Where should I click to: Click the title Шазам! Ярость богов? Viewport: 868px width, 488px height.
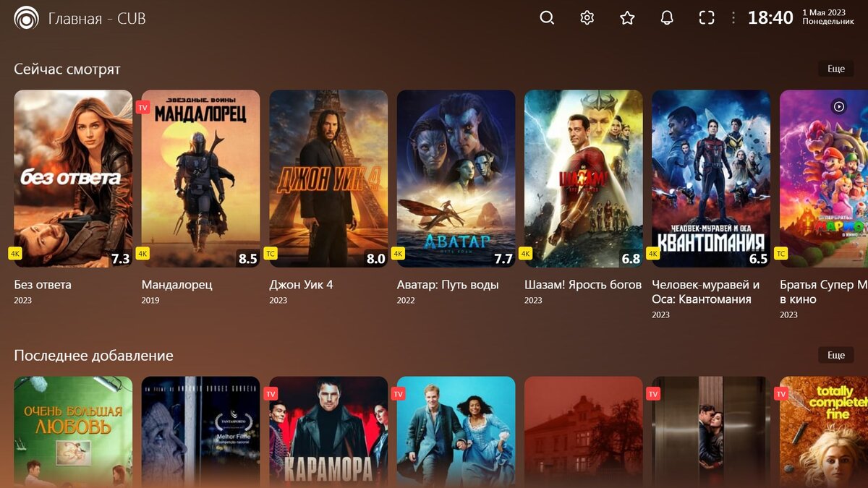click(x=583, y=285)
